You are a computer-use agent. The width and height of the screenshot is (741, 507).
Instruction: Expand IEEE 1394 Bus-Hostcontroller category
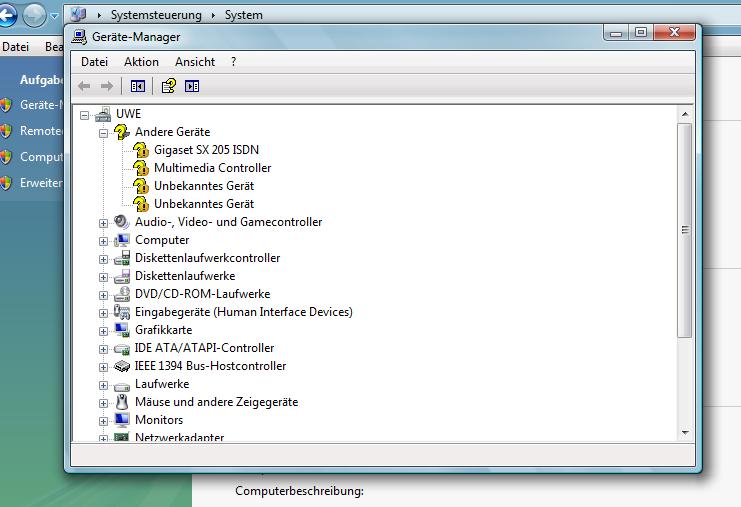pyautogui.click(x=103, y=367)
